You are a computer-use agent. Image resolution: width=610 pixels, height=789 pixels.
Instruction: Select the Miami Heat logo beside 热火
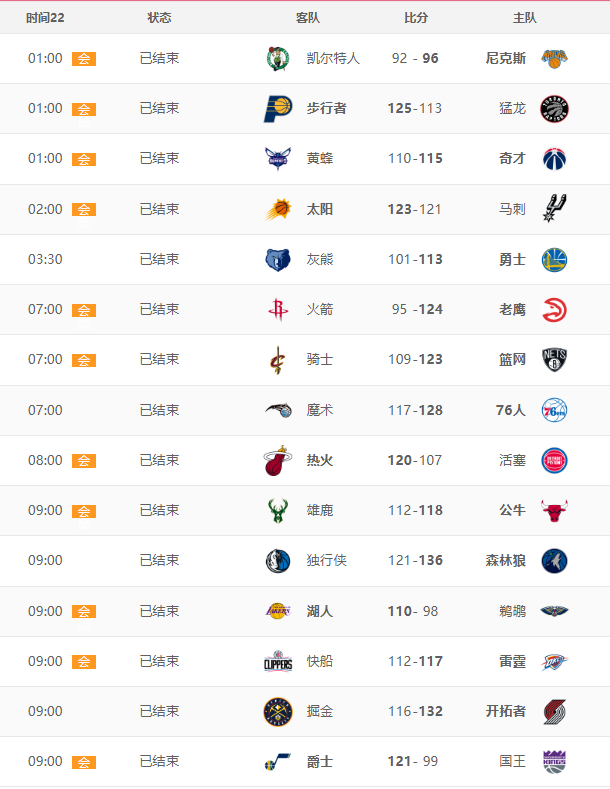click(278, 460)
